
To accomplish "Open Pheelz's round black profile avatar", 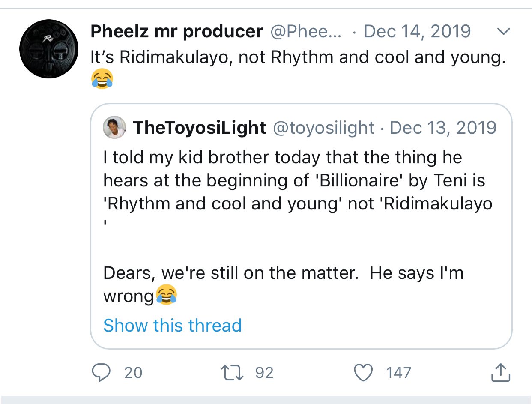I will (x=49, y=49).
